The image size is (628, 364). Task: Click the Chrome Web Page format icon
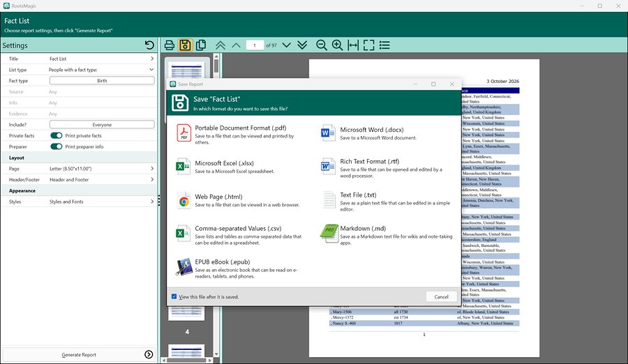click(x=184, y=201)
